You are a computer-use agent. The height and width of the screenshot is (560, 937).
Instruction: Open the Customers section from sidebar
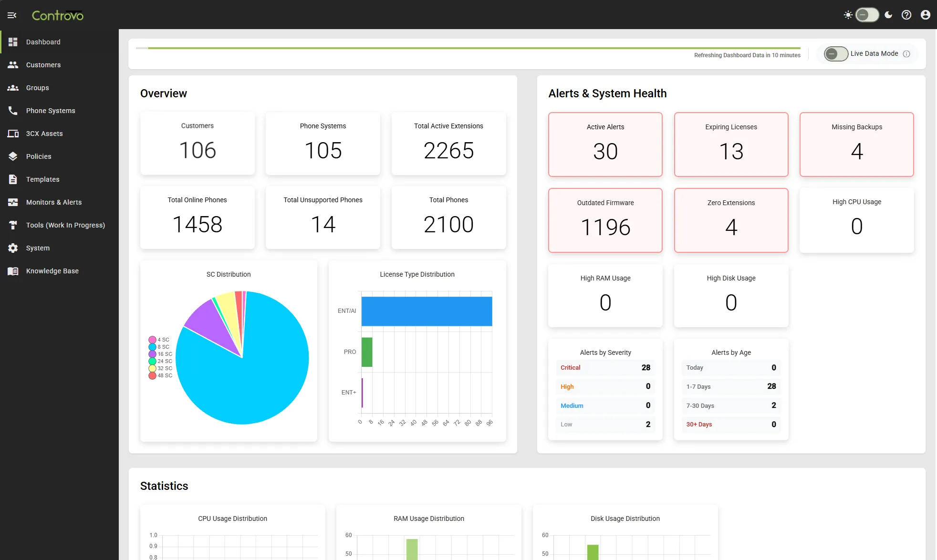(43, 65)
